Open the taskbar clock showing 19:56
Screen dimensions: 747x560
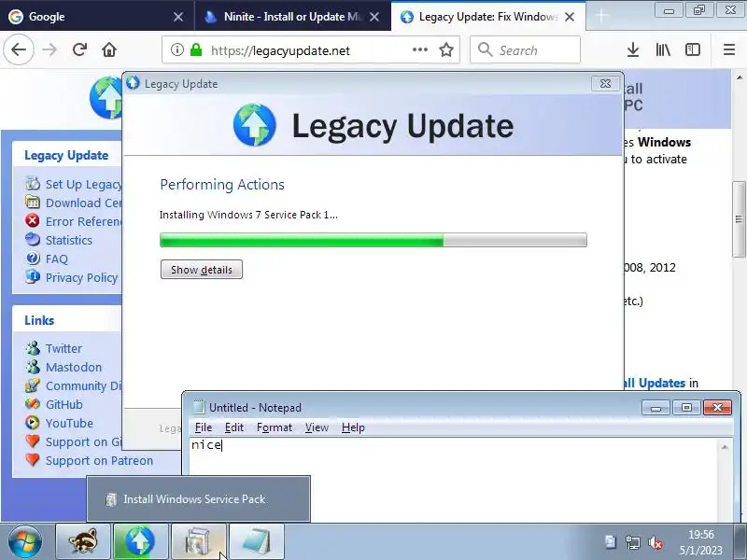(x=701, y=542)
